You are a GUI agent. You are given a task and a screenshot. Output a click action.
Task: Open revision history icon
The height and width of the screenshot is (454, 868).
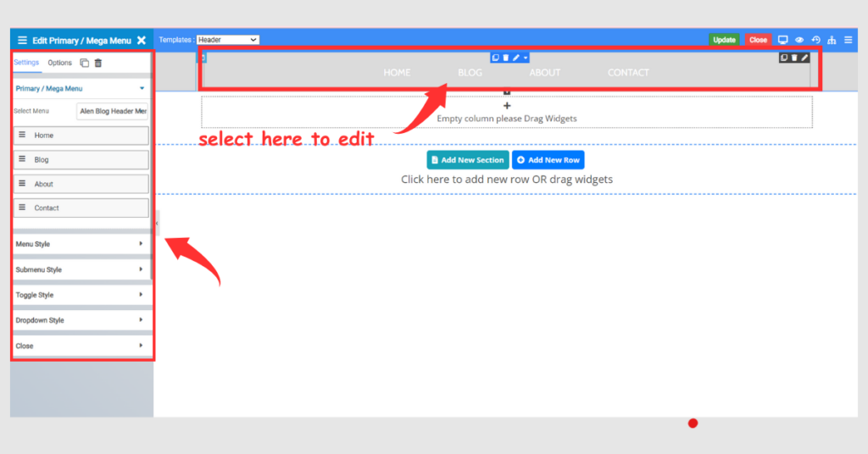[x=816, y=40]
